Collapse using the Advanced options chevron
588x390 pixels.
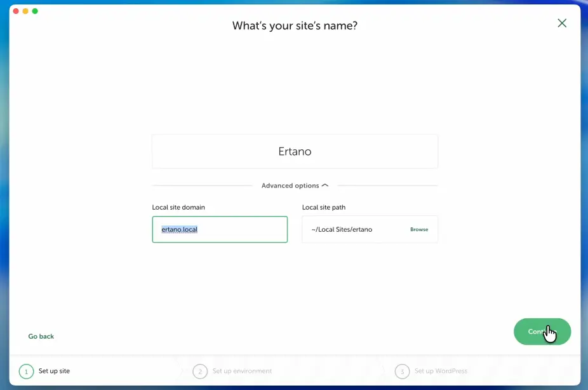[x=325, y=185]
